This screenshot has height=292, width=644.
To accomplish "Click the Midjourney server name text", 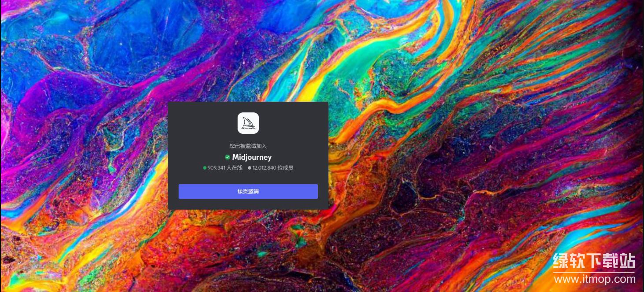I will tap(252, 157).
